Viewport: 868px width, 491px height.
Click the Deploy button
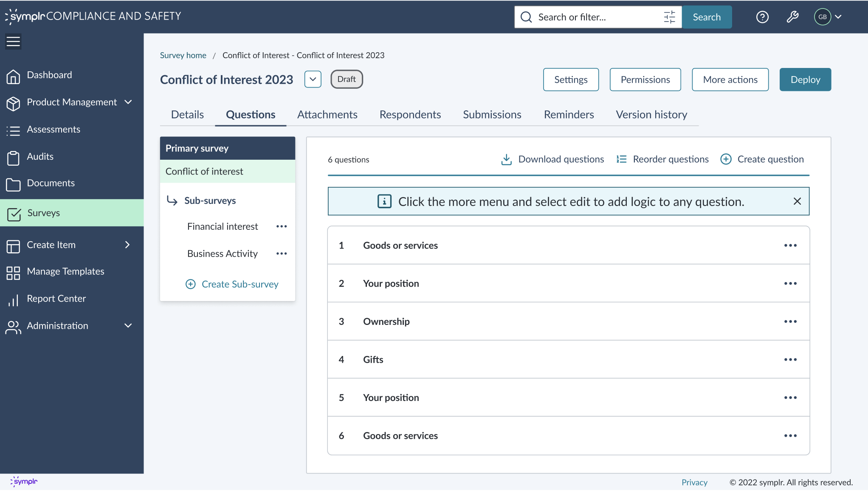point(805,79)
